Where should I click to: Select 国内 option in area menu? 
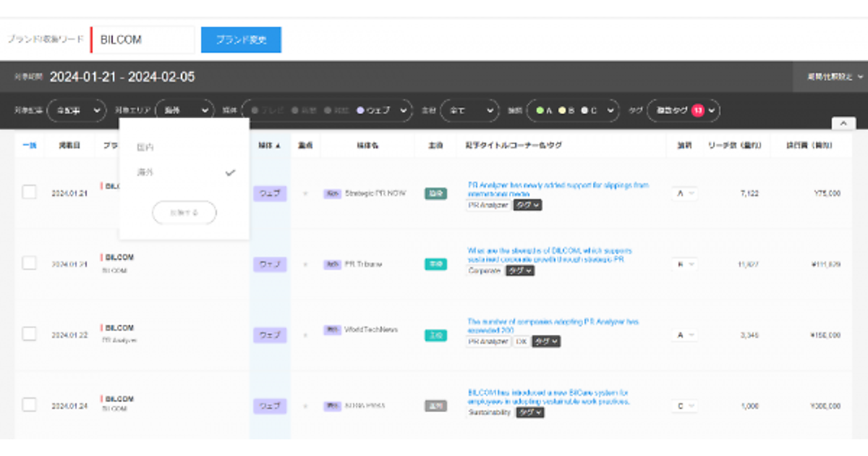(145, 148)
